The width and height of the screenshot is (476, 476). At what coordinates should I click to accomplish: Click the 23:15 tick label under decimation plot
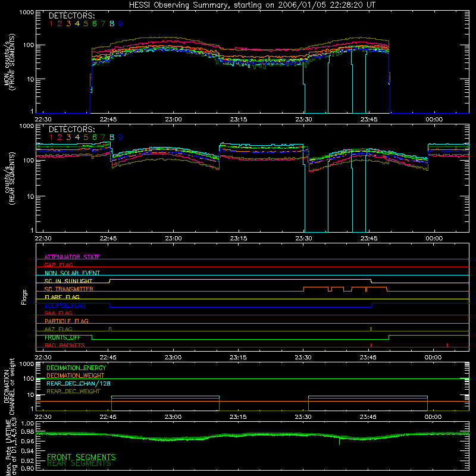click(x=238, y=417)
